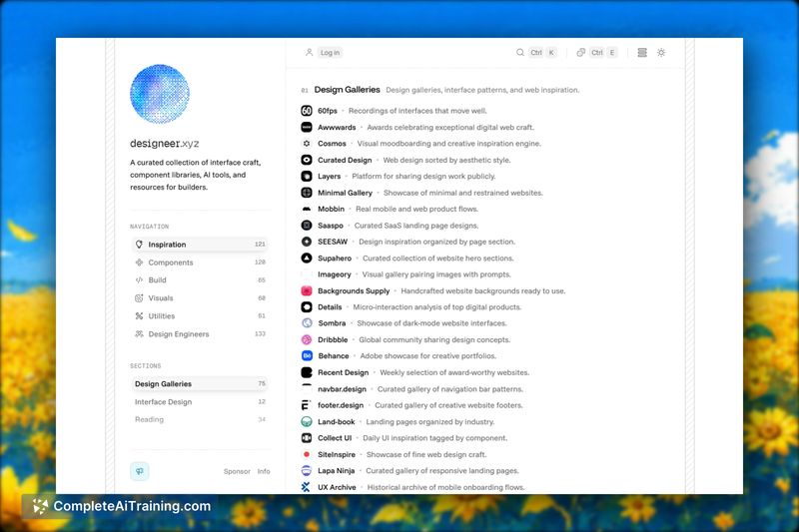
Task: Click the blue designeer.xyz avatar sphere
Action: (x=160, y=94)
